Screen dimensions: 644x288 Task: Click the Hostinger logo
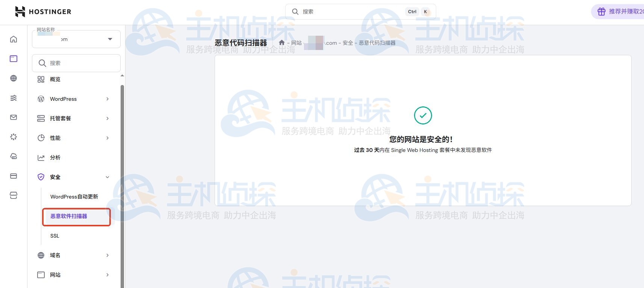point(43,12)
